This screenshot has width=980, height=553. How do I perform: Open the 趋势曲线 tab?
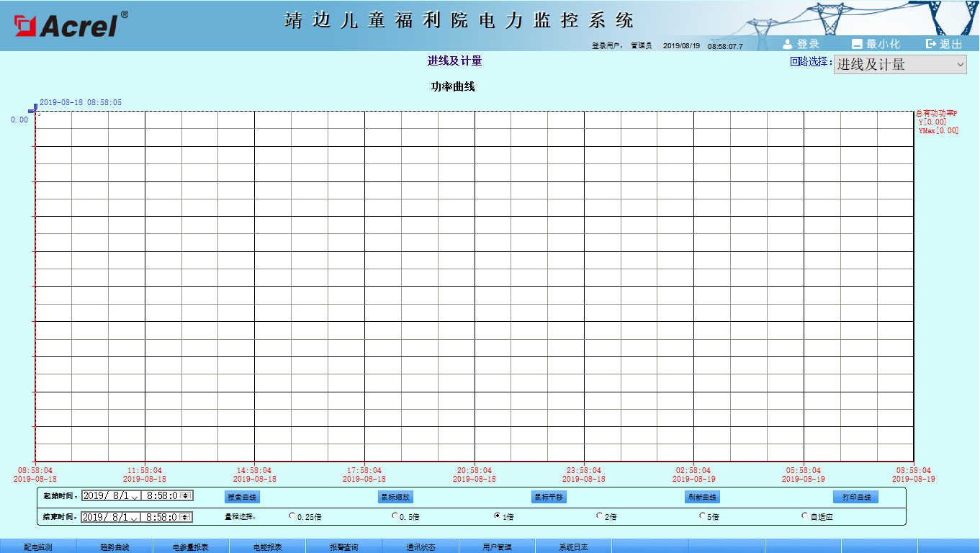[114, 547]
